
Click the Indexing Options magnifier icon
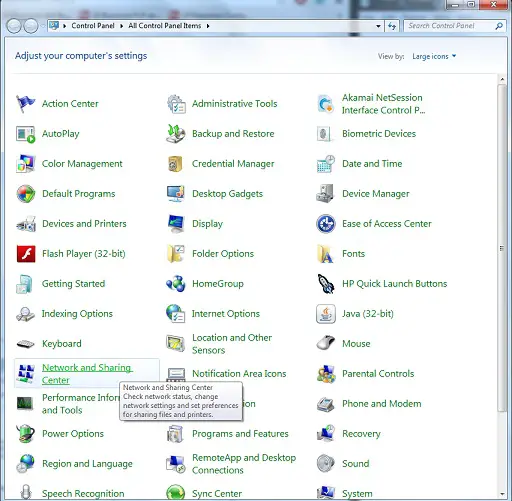point(25,314)
